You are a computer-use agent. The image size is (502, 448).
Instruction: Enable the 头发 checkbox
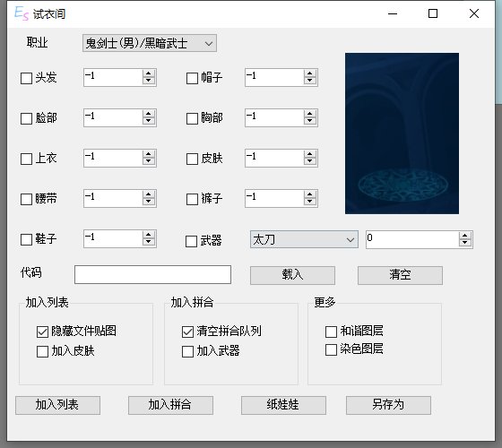pyautogui.click(x=26, y=78)
